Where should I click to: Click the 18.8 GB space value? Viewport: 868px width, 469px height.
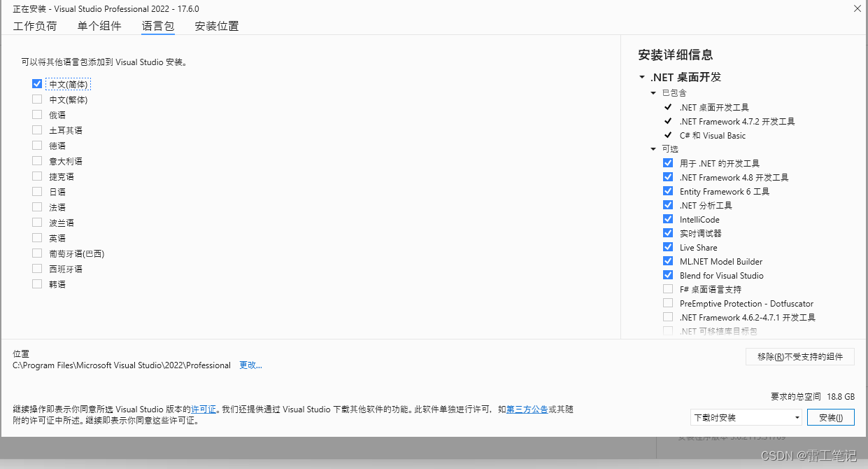841,396
